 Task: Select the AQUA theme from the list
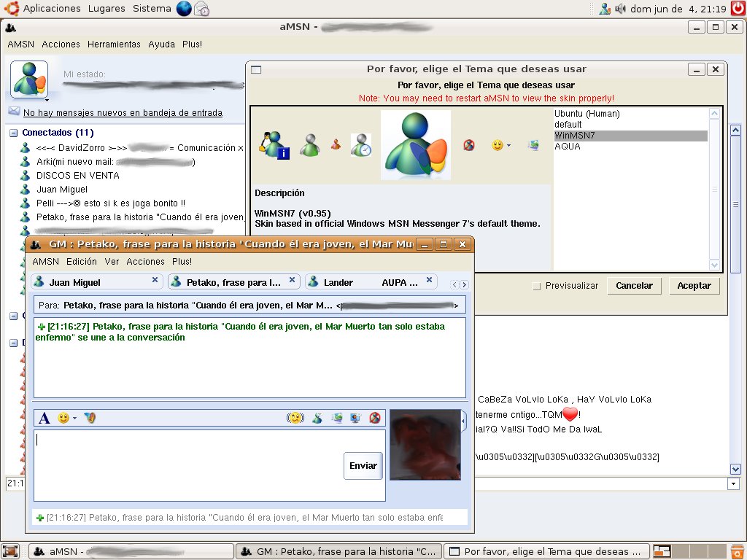(x=567, y=147)
